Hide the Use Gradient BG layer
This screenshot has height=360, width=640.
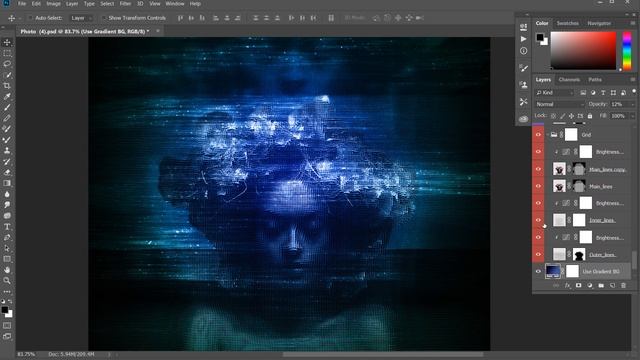pyautogui.click(x=538, y=271)
